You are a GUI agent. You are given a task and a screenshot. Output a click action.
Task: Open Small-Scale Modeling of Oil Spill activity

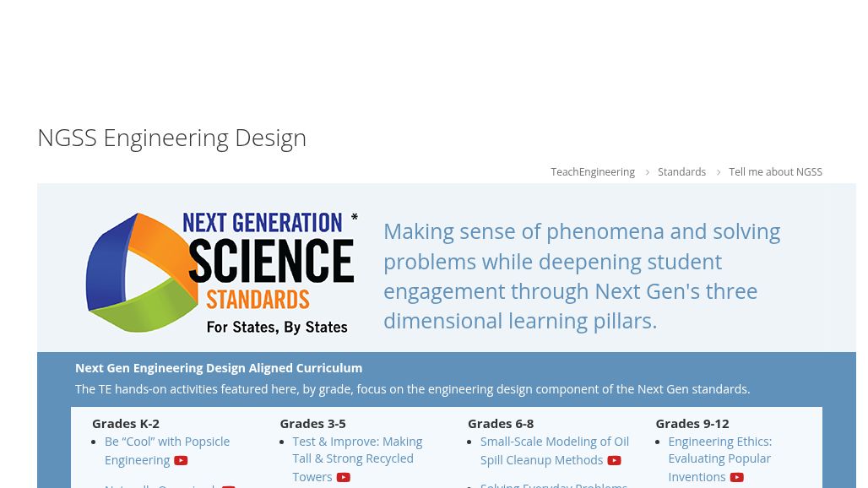(x=554, y=451)
